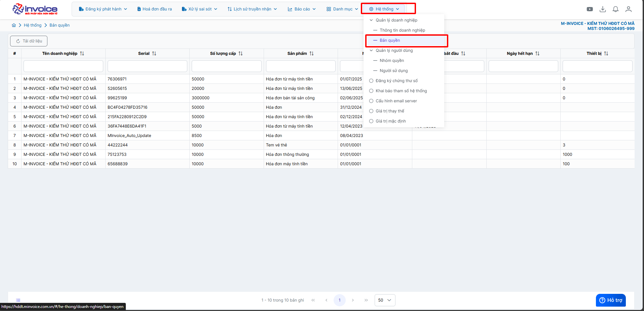Sort by Tên doanh nghiệp column icon
The image size is (644, 311).
click(x=82, y=54)
